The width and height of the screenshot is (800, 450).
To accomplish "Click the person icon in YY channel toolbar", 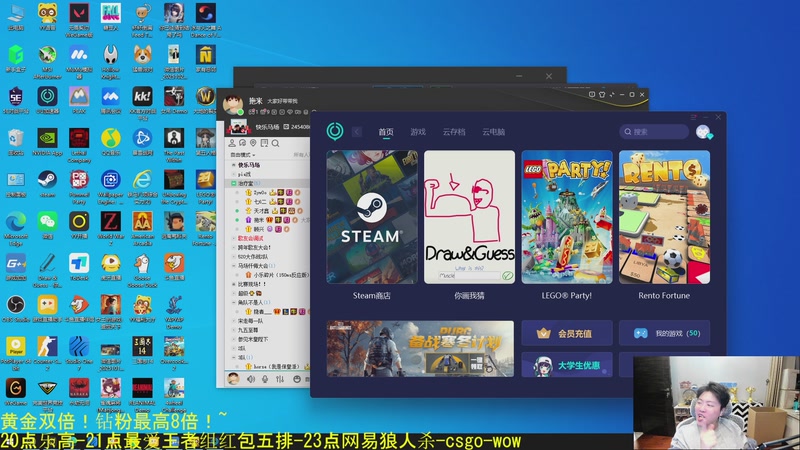I will tap(232, 143).
